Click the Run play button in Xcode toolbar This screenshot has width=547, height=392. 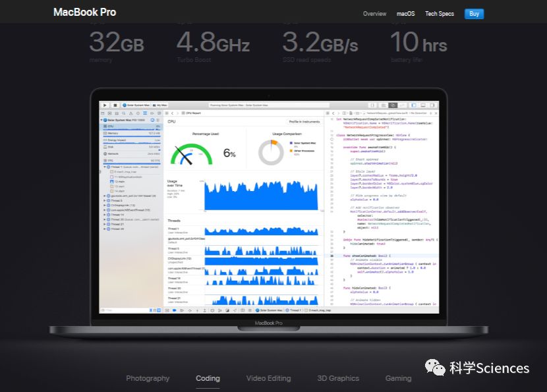(105, 105)
